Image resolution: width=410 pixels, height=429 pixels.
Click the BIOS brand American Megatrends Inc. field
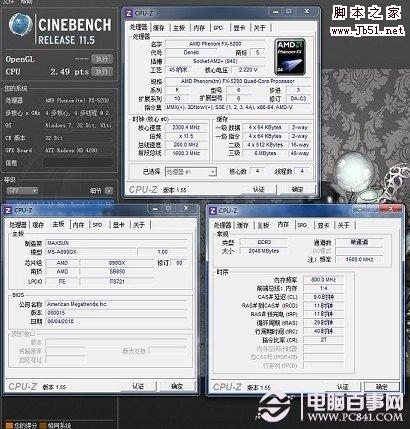[x=116, y=304]
